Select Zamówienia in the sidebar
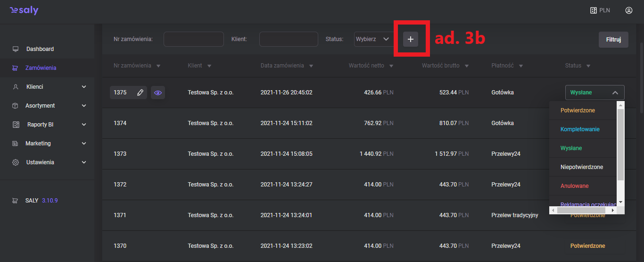 pos(41,68)
